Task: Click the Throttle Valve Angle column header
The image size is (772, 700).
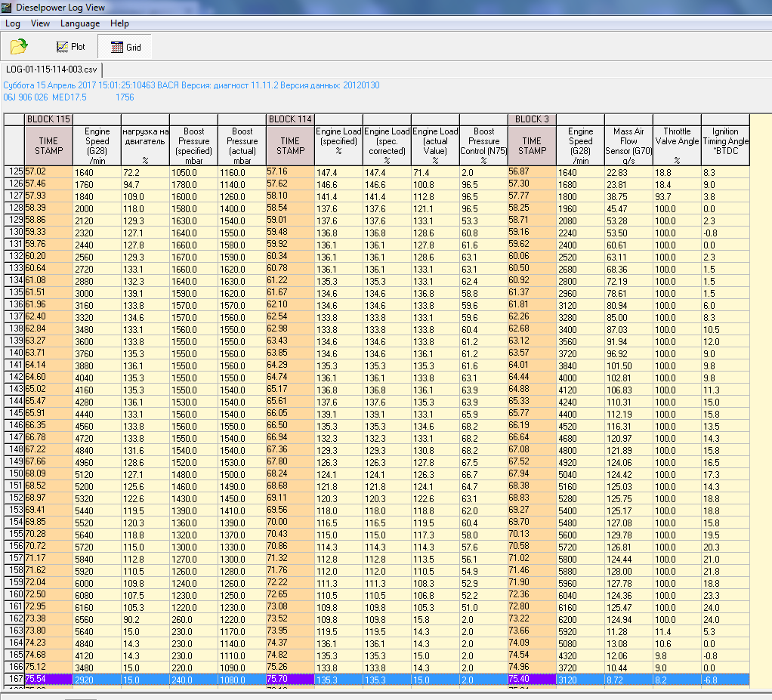Action: pyautogui.click(x=677, y=145)
